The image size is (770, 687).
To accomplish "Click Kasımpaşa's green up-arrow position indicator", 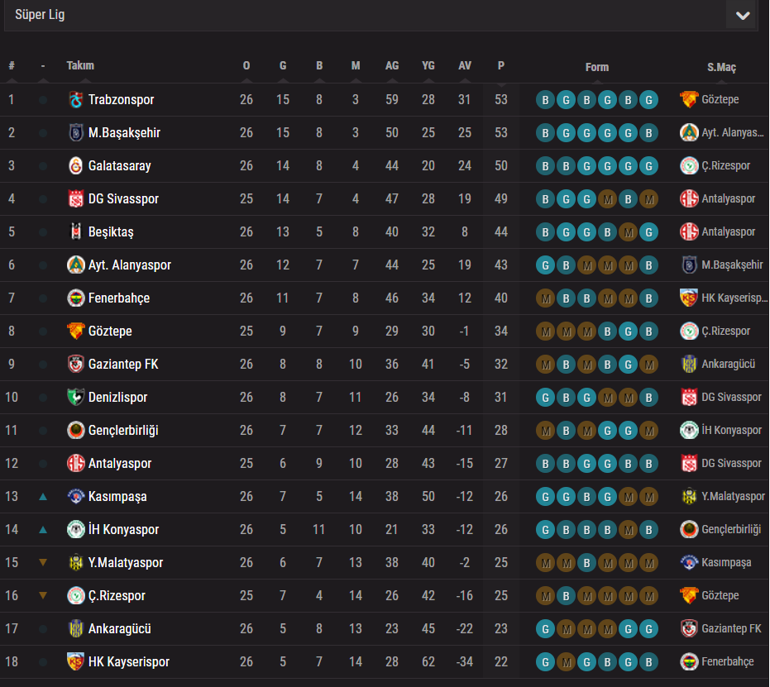I will 43,496.
